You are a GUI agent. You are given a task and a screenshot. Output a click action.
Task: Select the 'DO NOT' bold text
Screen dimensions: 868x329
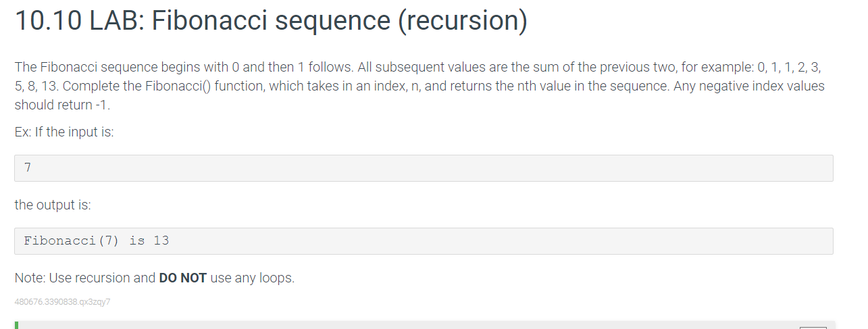(x=182, y=278)
